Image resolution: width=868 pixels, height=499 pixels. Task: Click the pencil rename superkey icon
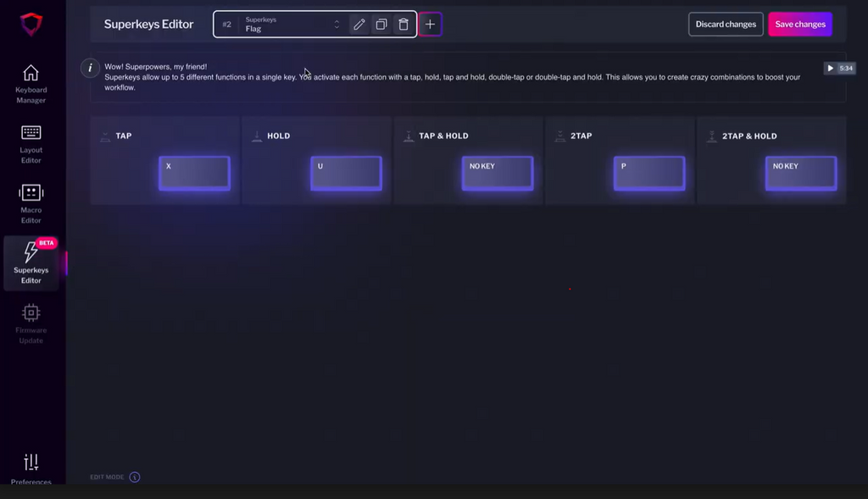click(359, 25)
